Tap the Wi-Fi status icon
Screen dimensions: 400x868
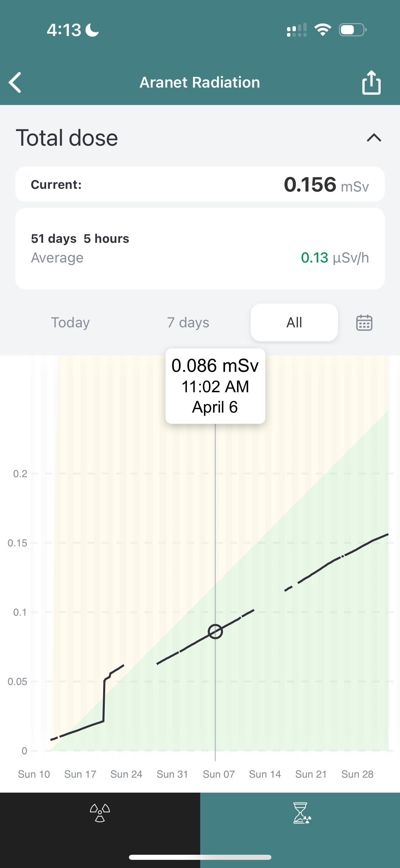point(323,30)
